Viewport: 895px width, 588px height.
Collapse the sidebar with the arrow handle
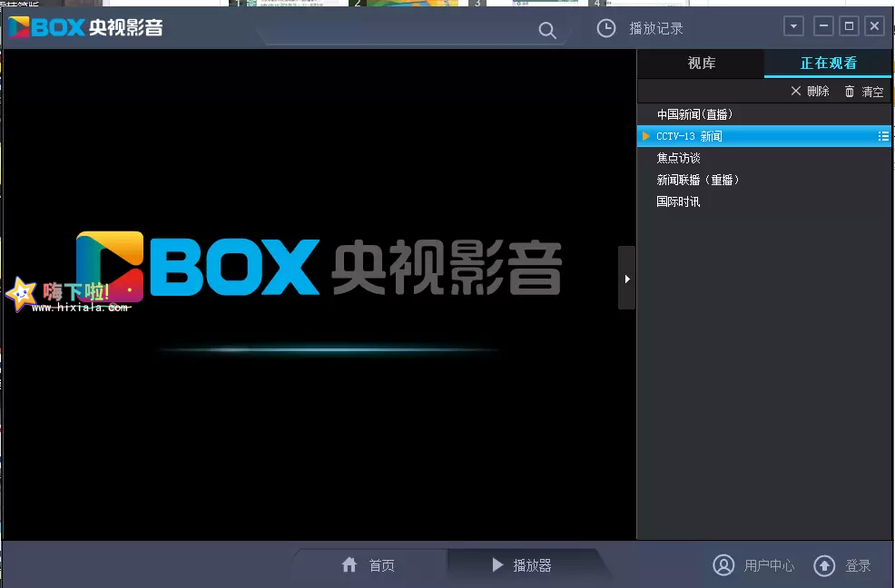pyautogui.click(x=627, y=278)
